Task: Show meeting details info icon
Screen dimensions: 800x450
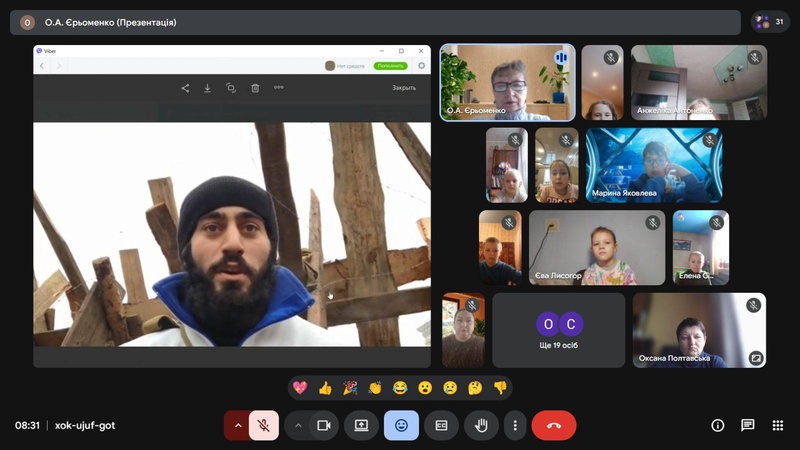Action: pos(717,425)
